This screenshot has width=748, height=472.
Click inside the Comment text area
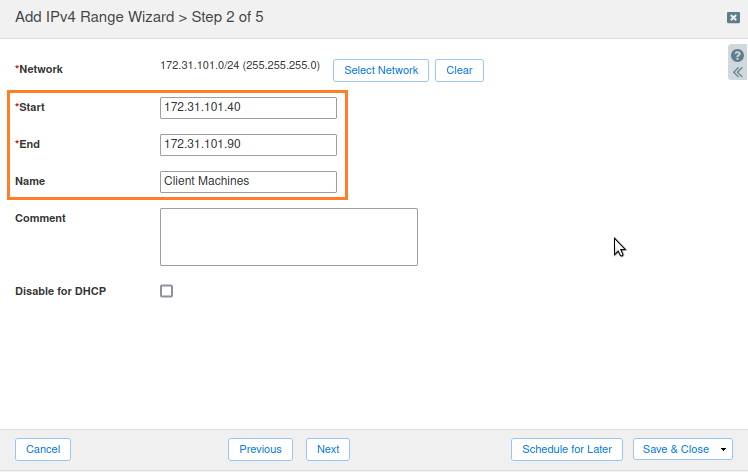(288, 237)
